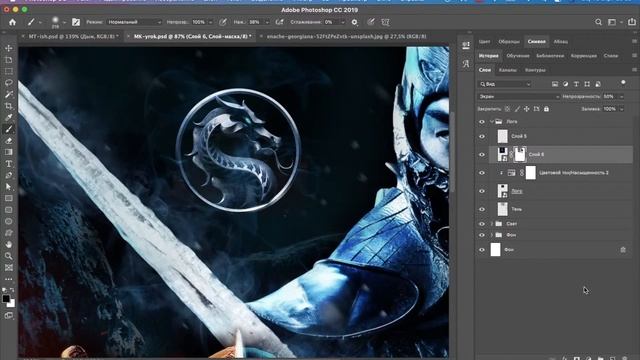
Task: Select the Type tool
Action: [x=9, y=164]
